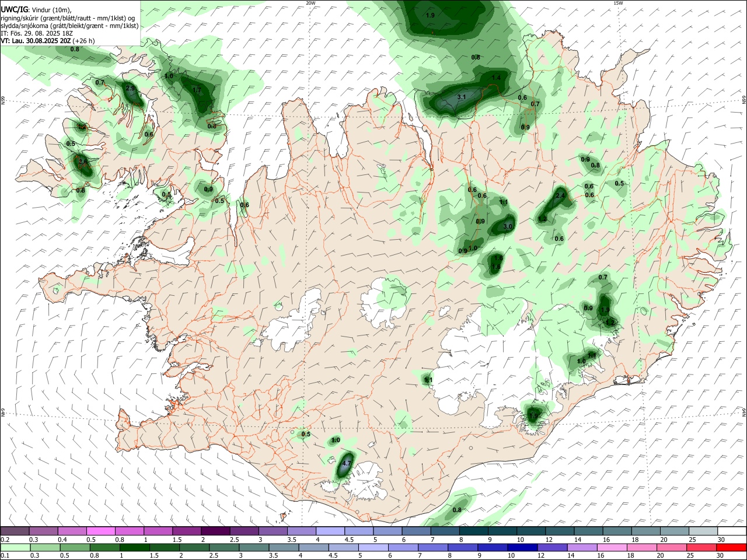Pick the navy blue 10–12 lower-scale swatch
Viewport: 747px width, 560px height.
click(x=522, y=547)
